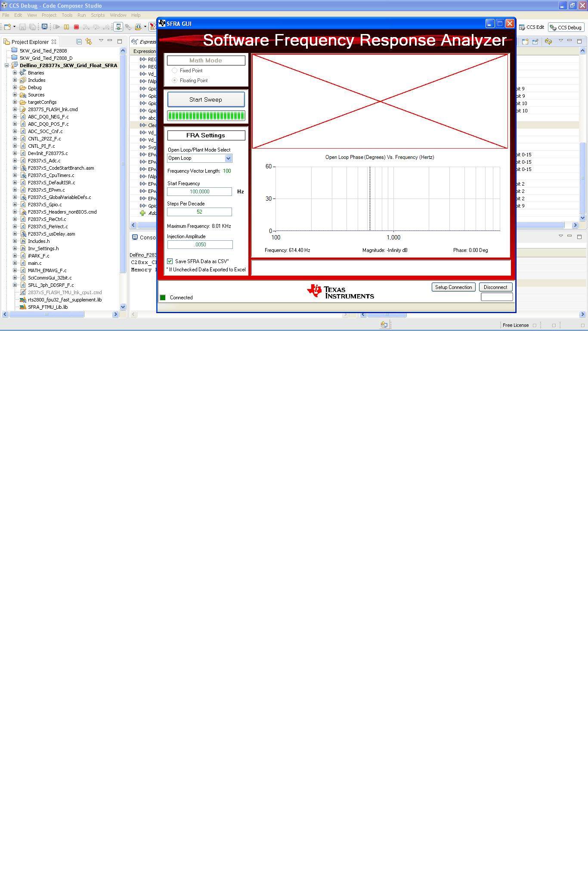This screenshot has width=588, height=882.
Task: Click the Setup Connection button
Action: [453, 287]
